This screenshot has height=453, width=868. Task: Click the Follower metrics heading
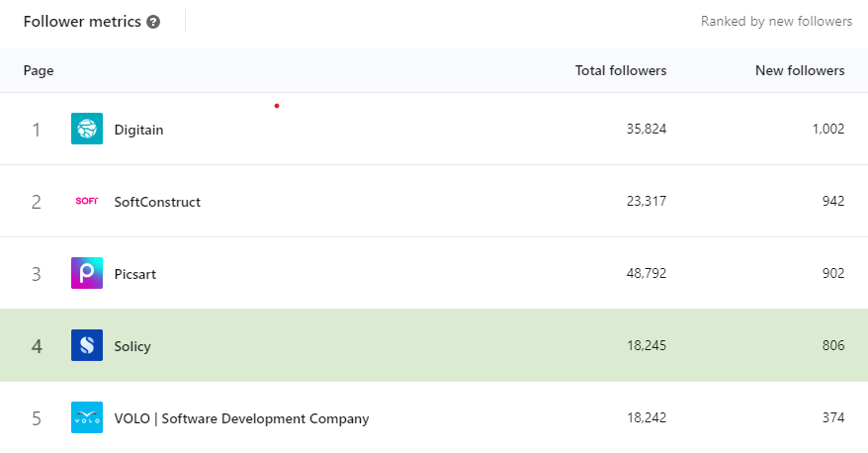click(x=82, y=22)
